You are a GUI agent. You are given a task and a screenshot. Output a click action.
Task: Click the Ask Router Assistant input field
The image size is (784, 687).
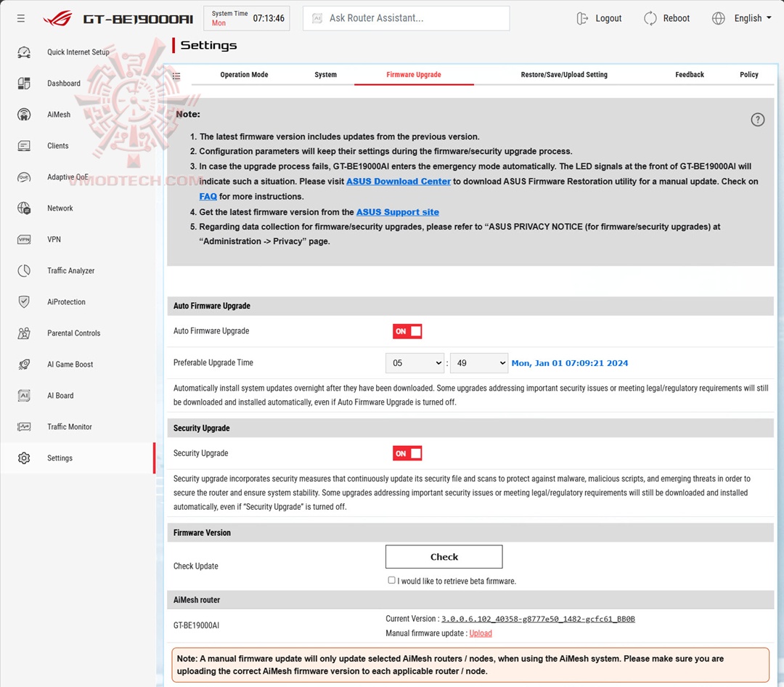(x=406, y=18)
